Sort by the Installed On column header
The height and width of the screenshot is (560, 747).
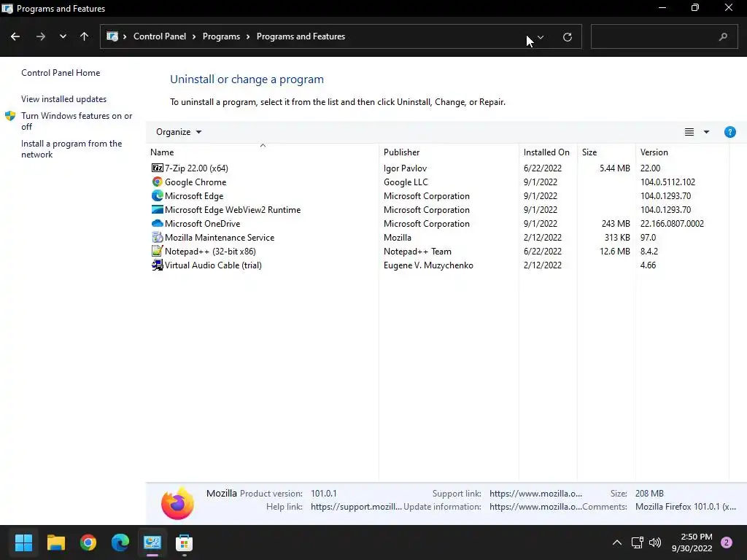coord(548,152)
